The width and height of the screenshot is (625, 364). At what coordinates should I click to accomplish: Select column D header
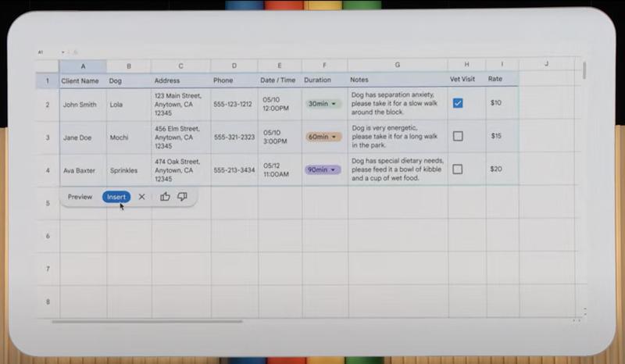click(234, 66)
